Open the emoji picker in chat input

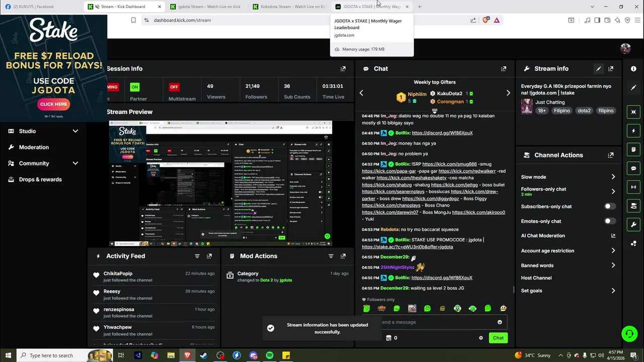pyautogui.click(x=500, y=322)
